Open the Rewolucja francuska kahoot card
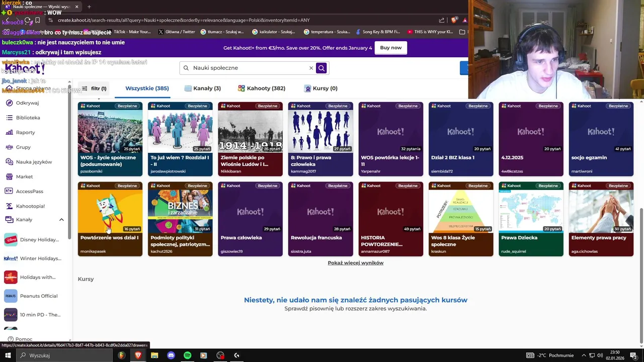Image resolution: width=644 pixels, height=362 pixels. pos(320,219)
